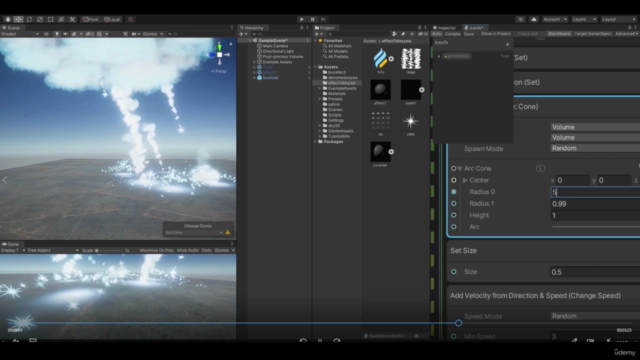Image resolution: width=640 pixels, height=360 pixels.
Task: Toggle scene audio speaker icon
Action: tap(65, 34)
